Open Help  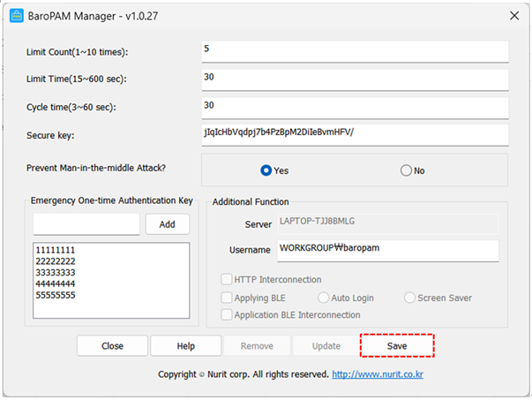click(186, 345)
